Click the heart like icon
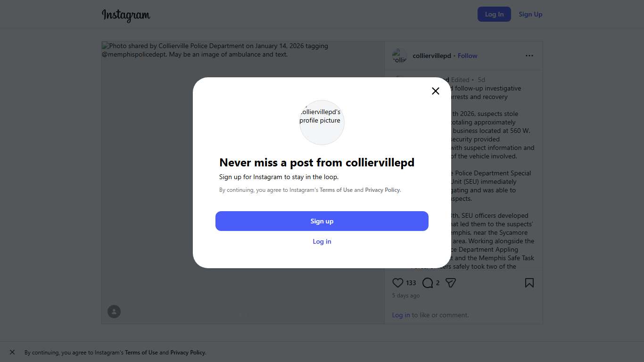This screenshot has width=644, height=362. (398, 283)
